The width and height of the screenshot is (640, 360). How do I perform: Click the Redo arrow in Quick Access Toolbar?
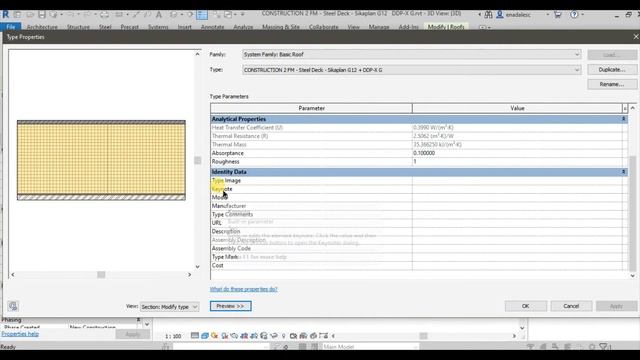click(87, 15)
